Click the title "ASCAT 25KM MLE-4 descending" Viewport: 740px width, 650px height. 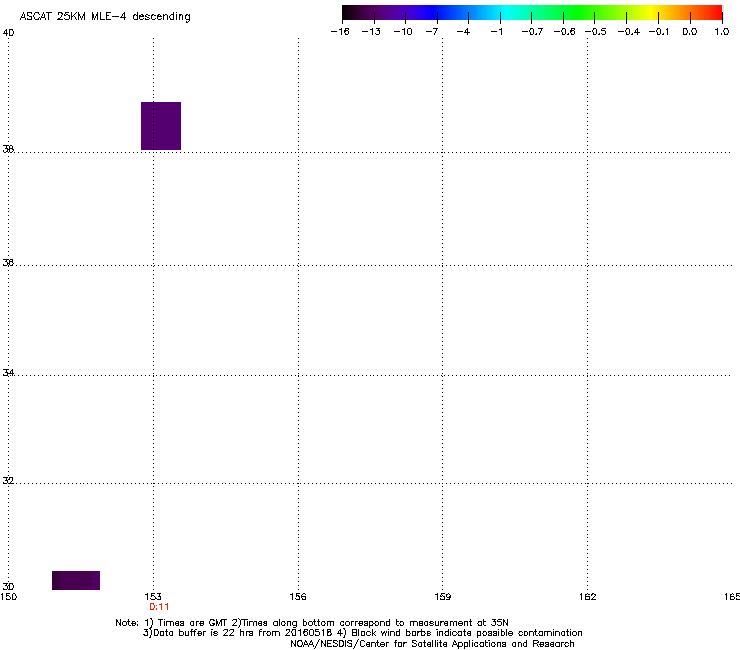click(x=105, y=17)
